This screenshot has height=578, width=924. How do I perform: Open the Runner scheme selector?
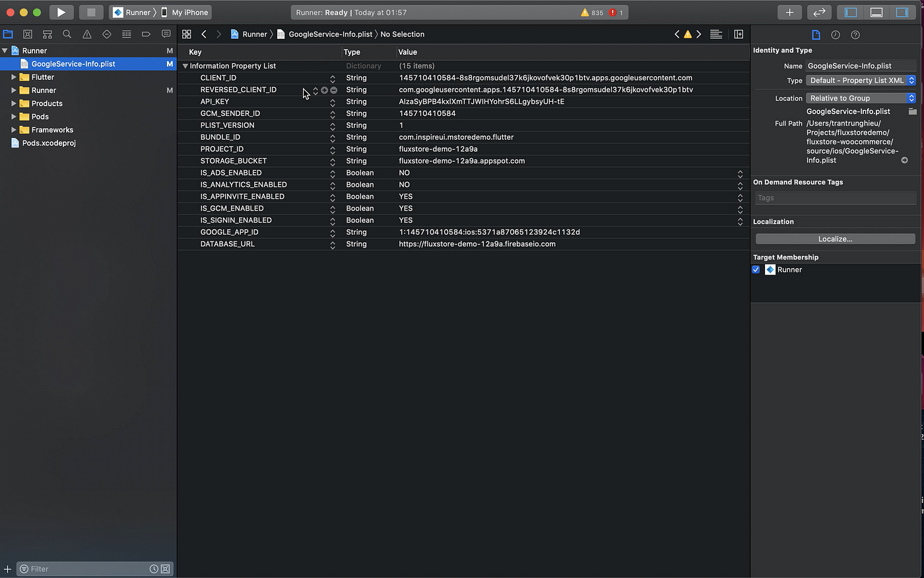[x=132, y=12]
